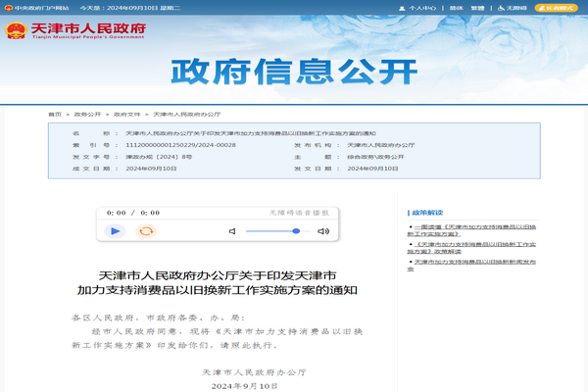The height and width of the screenshot is (392, 588).
Task: Switch to 繁體 traditional Chinese
Action: (480, 7)
